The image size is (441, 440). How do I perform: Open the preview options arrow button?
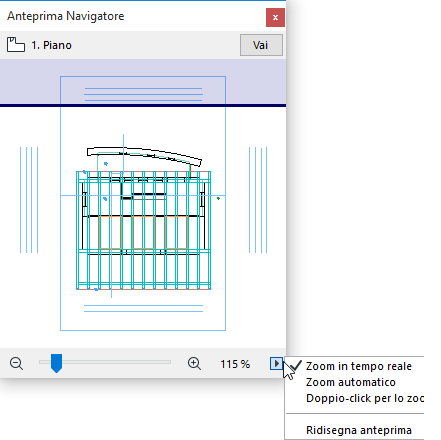point(276,363)
